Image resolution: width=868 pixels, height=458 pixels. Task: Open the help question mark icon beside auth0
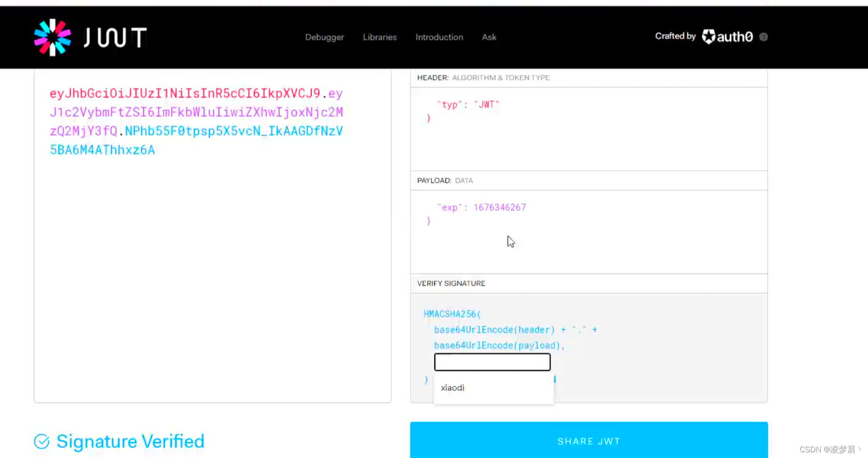[763, 37]
